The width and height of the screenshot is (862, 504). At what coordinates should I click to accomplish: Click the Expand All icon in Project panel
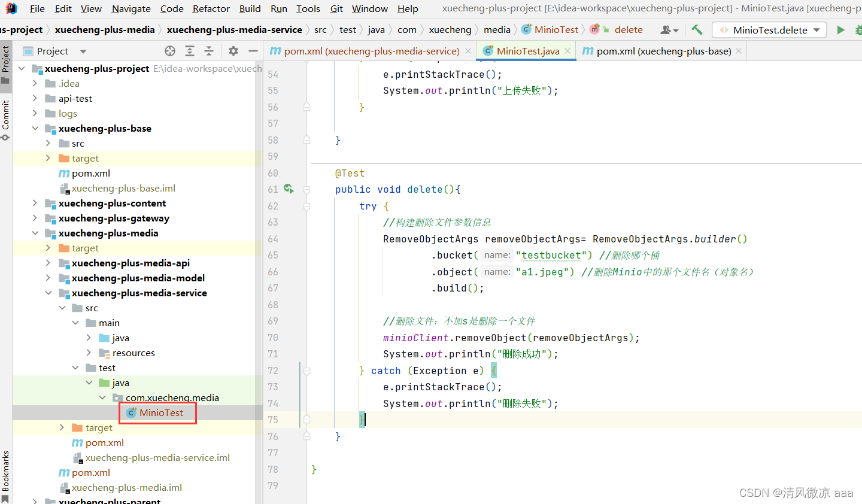point(190,51)
